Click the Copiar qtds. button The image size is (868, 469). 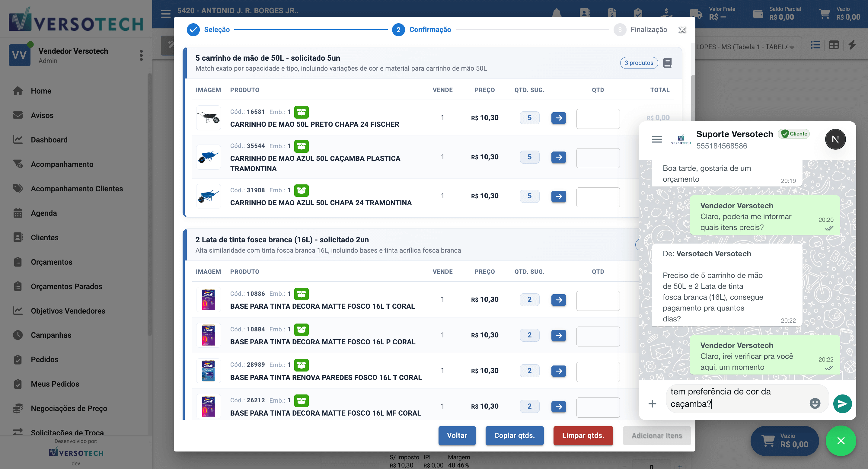tap(514, 436)
